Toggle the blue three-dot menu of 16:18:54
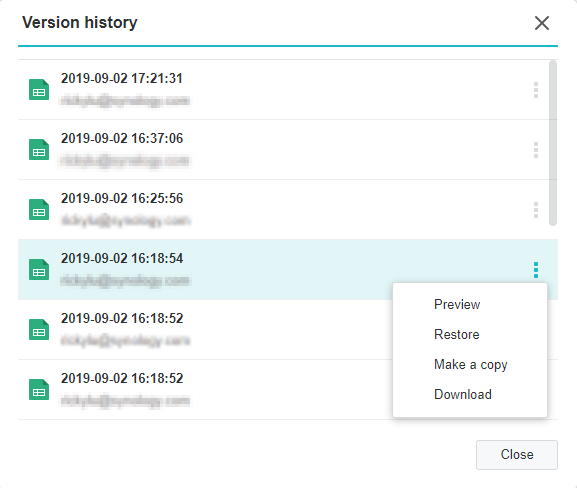Viewport: 577px width, 488px height. 536,270
